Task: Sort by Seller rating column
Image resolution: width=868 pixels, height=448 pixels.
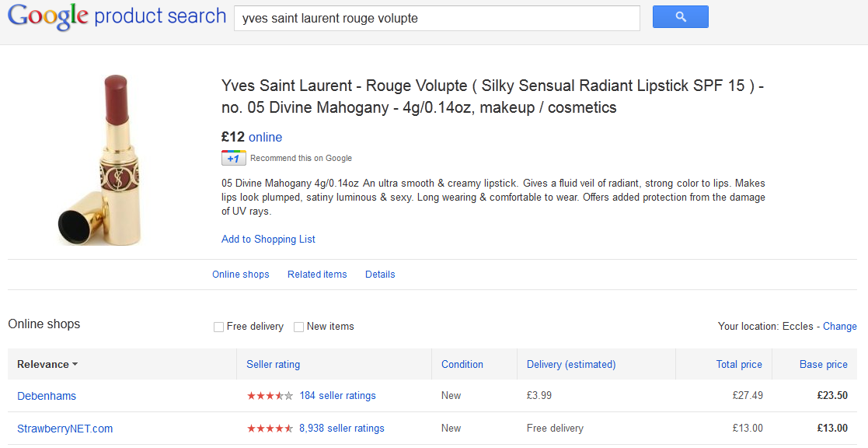Action: tap(273, 364)
